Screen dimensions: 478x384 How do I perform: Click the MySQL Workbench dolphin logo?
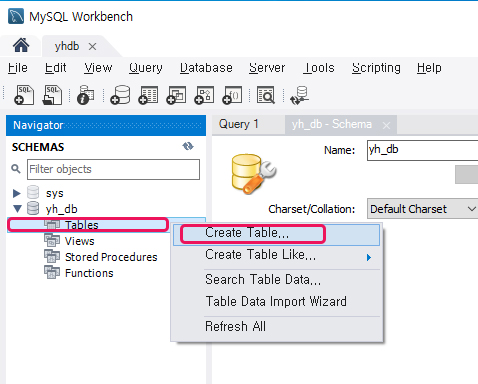point(16,16)
